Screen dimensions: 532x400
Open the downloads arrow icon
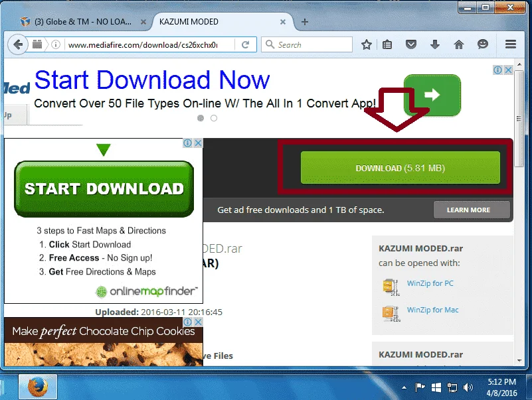(x=435, y=44)
